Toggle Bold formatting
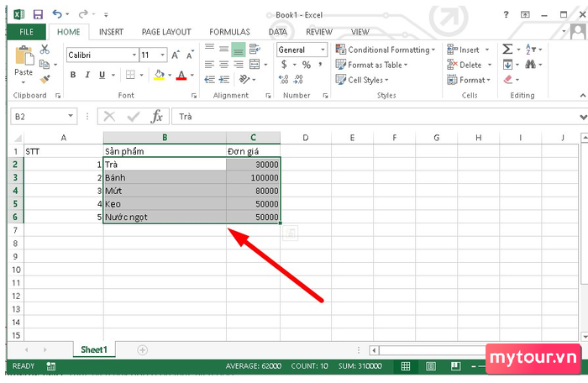588x383 pixels. click(73, 75)
